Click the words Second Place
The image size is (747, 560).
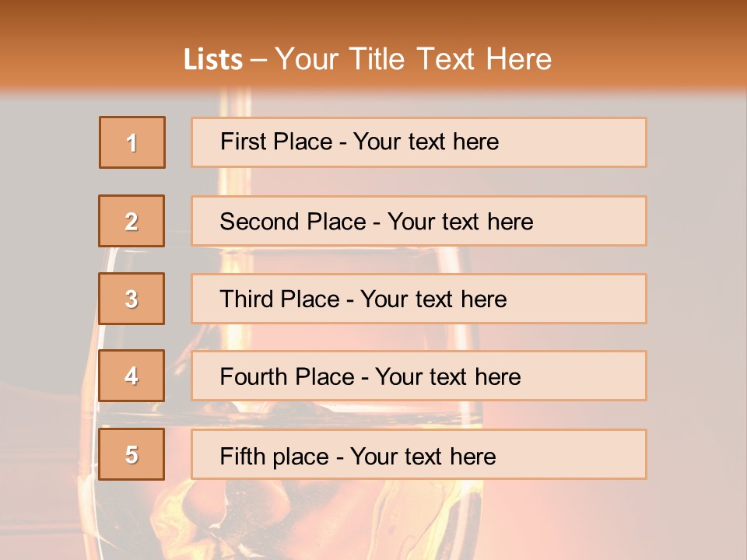pyautogui.click(x=293, y=222)
